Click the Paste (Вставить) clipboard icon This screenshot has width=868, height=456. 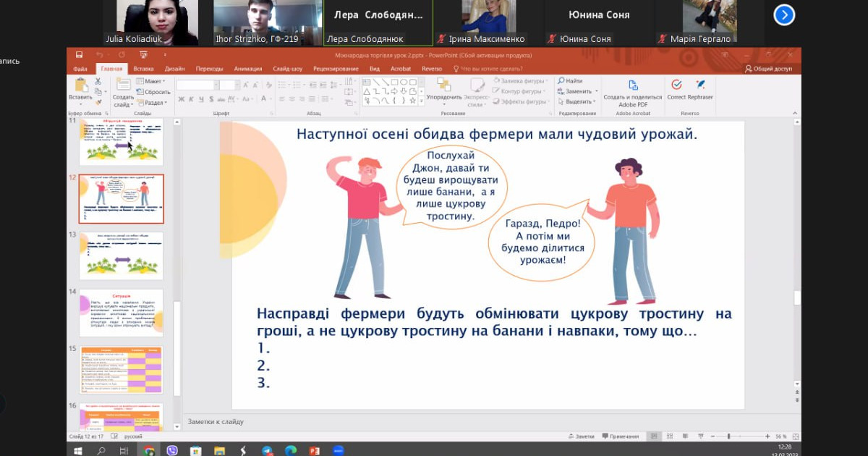[x=80, y=85]
